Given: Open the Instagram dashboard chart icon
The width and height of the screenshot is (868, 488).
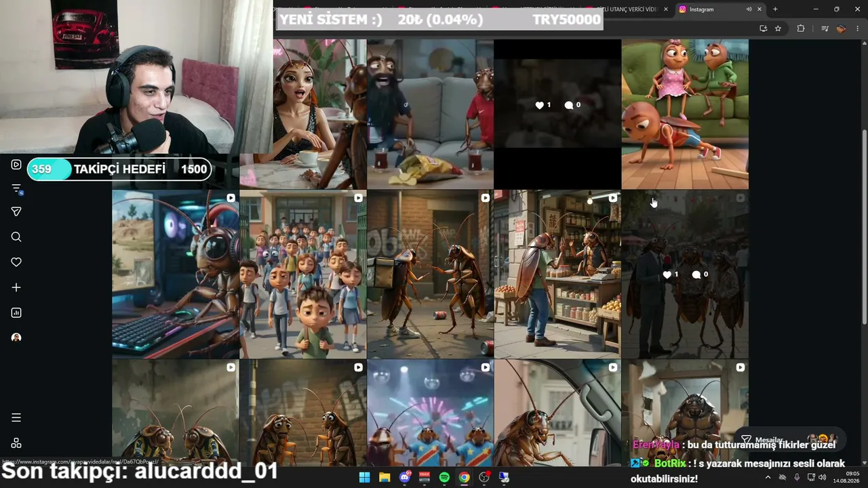Looking at the screenshot, I should pos(16,312).
